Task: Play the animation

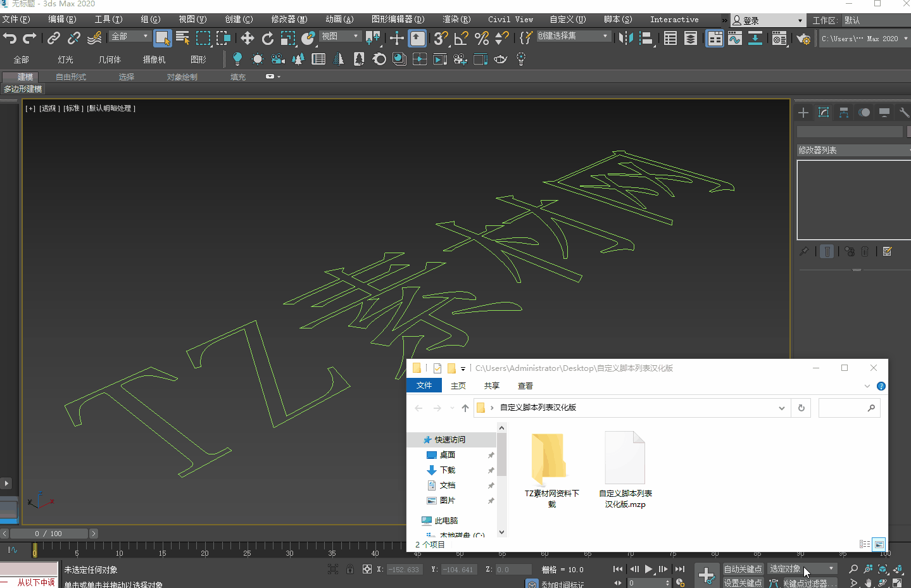Action: point(648,569)
